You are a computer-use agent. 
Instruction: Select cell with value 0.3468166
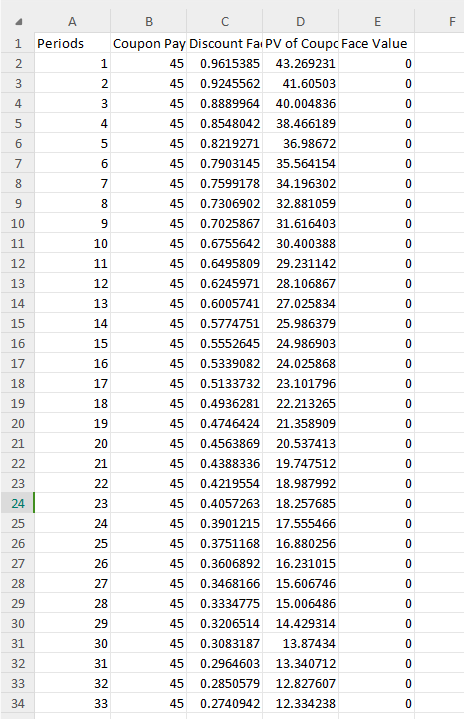click(225, 583)
